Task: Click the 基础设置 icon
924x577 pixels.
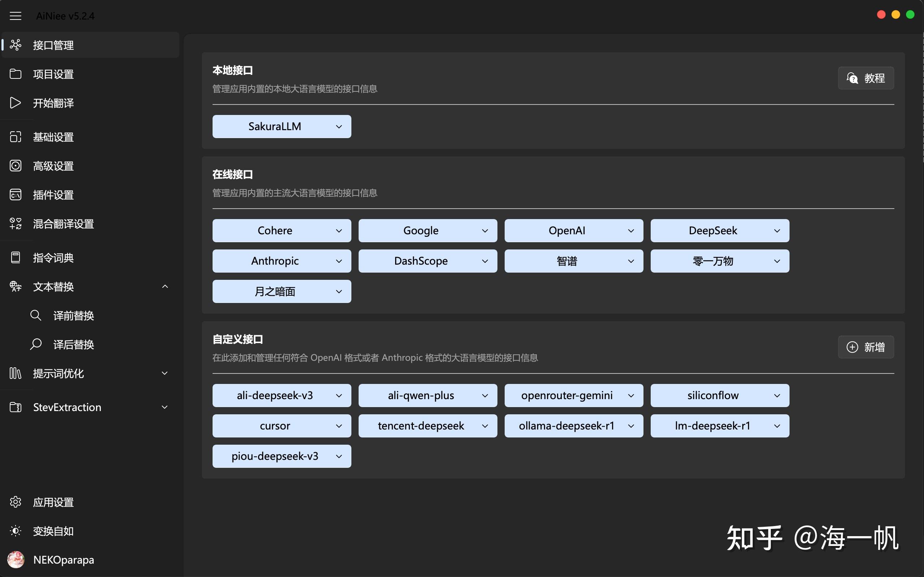Action: click(x=15, y=137)
